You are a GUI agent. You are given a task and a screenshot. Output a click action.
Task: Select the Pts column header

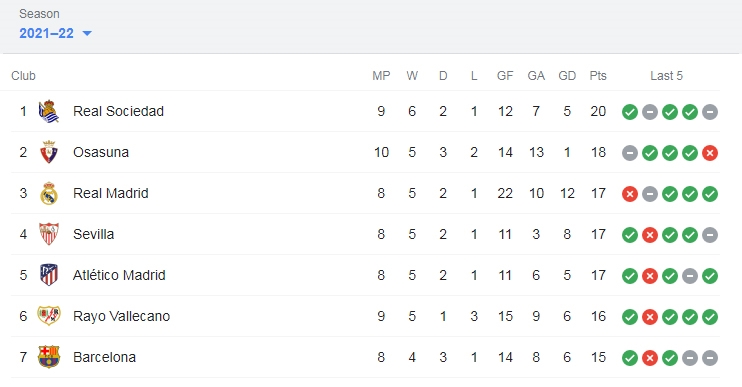[598, 76]
